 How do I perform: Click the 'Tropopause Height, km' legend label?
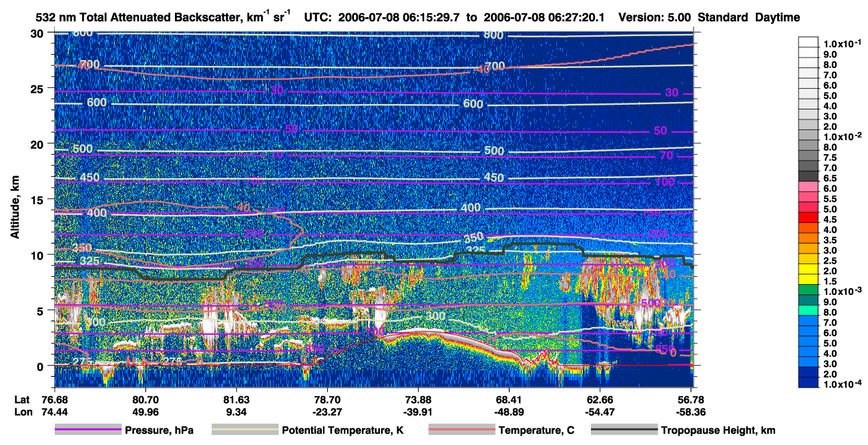coord(718,431)
